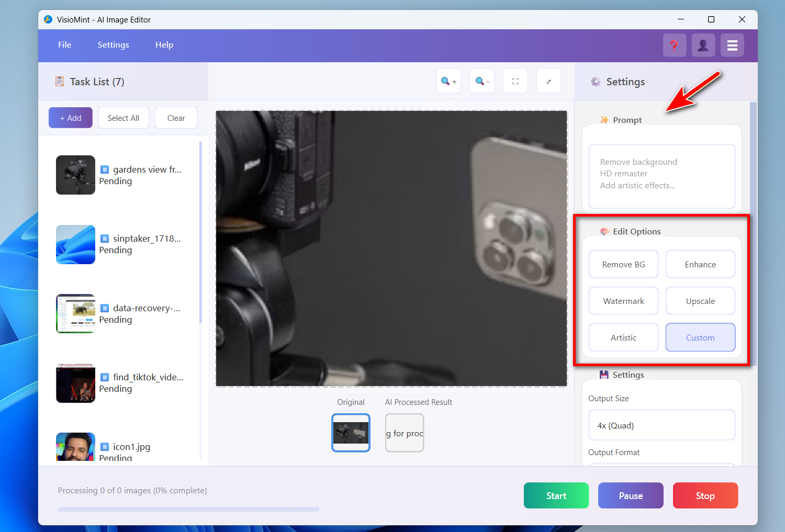Click the fit-to-screen frame icon

point(515,81)
